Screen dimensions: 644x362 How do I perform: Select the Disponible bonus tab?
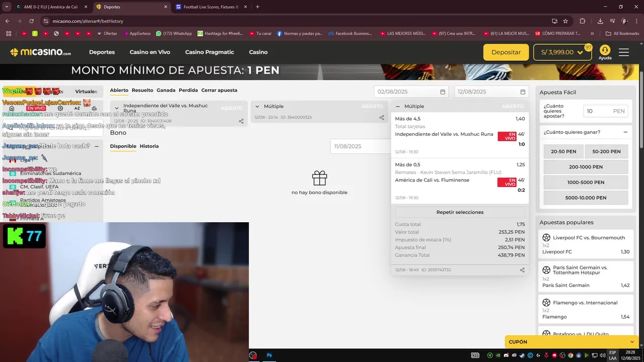[123, 146]
